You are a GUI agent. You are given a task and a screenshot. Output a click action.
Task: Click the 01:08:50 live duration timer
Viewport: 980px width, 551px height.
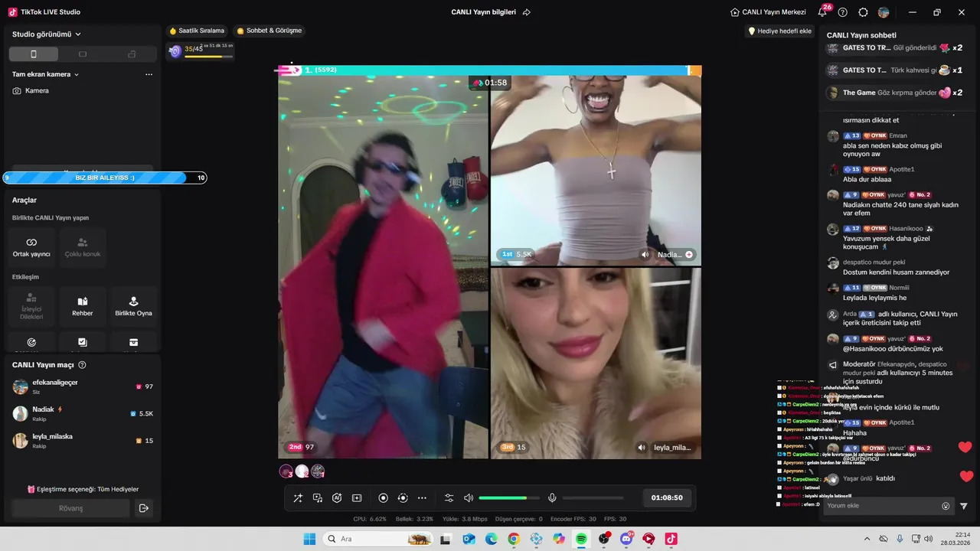667,498
